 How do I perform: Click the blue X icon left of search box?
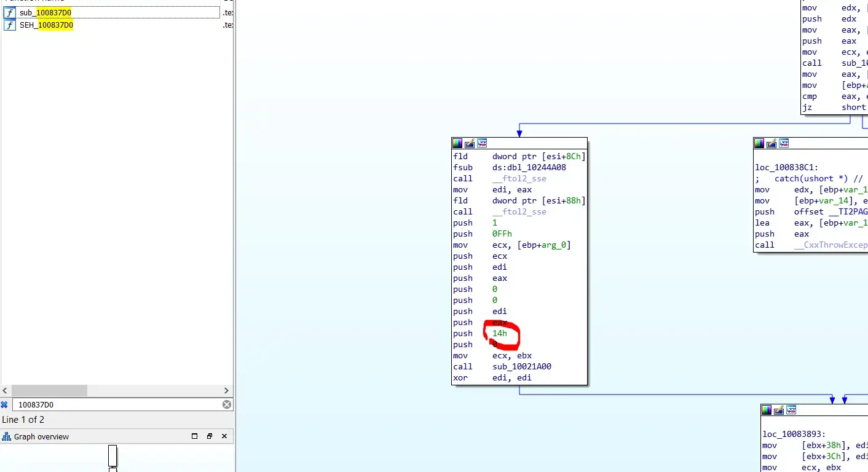[4, 404]
